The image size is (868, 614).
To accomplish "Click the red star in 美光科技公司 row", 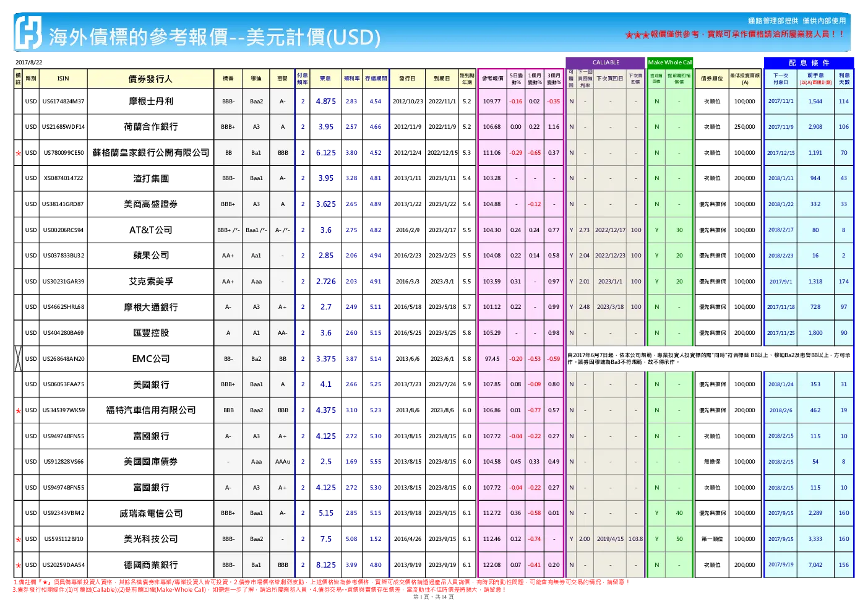I will (19, 539).
